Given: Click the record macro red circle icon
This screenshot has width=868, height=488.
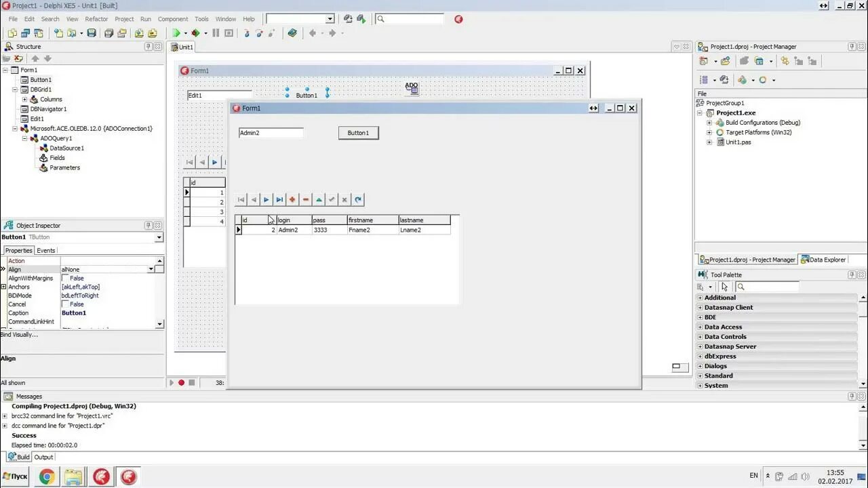Looking at the screenshot, I should 181,383.
